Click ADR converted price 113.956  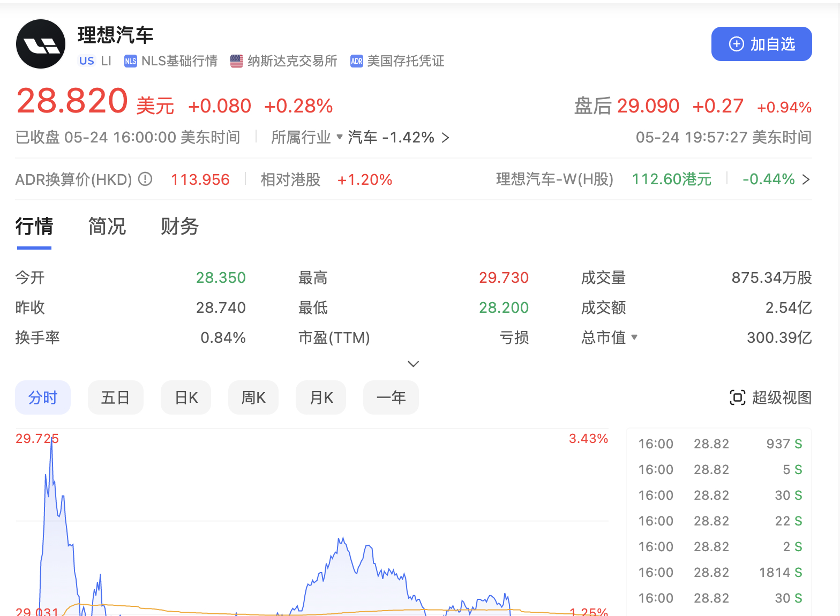pyautogui.click(x=200, y=179)
